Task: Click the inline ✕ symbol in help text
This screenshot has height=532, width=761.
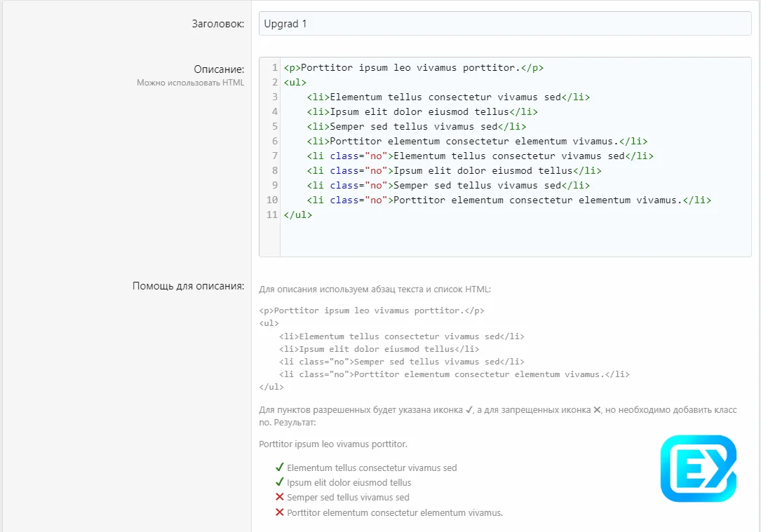Action: [597, 410]
